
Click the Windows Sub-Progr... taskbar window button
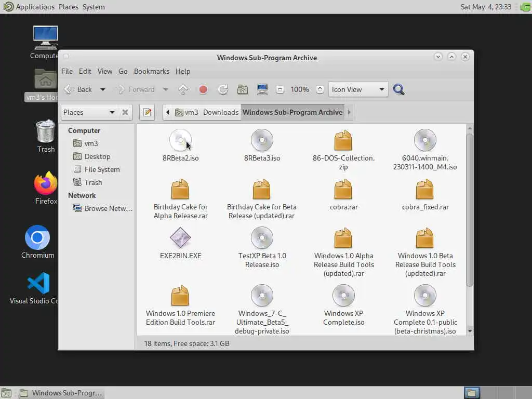pos(61,393)
